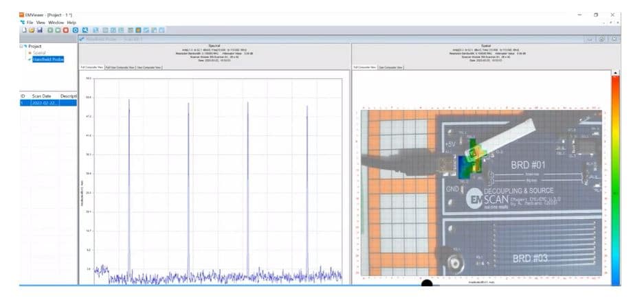Select scan row with ID 1

[x=41, y=102]
